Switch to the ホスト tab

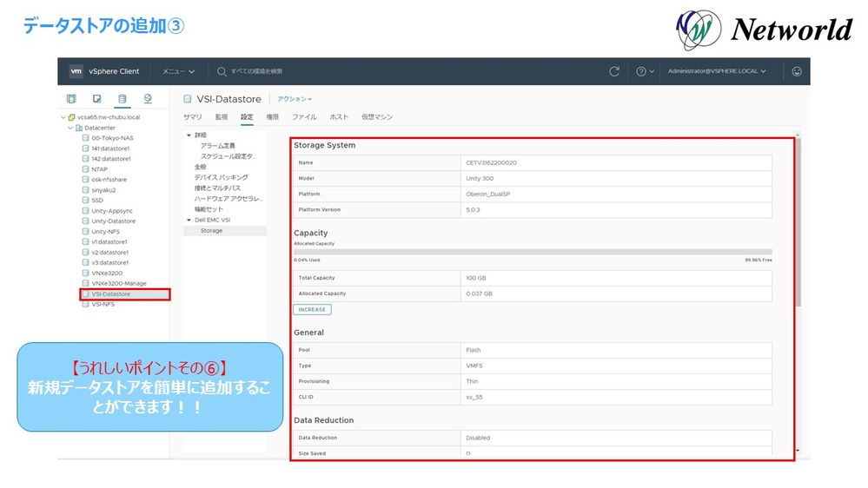pyautogui.click(x=339, y=117)
